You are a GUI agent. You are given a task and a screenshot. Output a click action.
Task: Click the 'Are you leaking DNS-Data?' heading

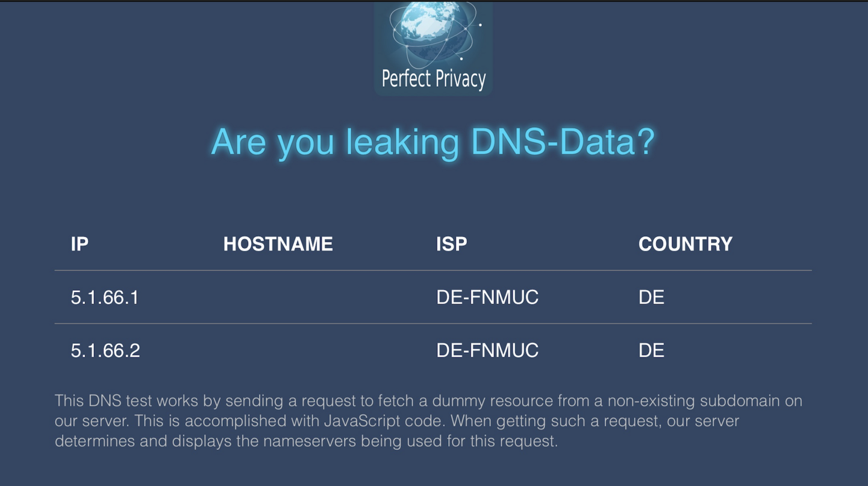[432, 142]
